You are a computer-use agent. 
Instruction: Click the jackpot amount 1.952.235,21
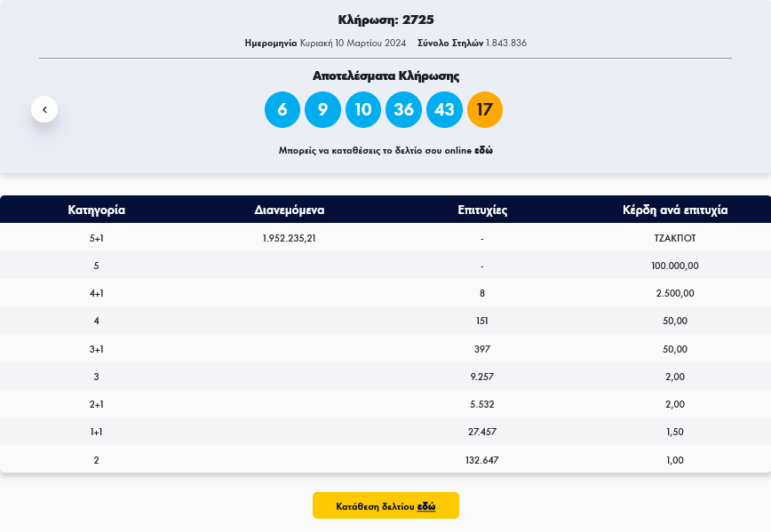pos(290,238)
